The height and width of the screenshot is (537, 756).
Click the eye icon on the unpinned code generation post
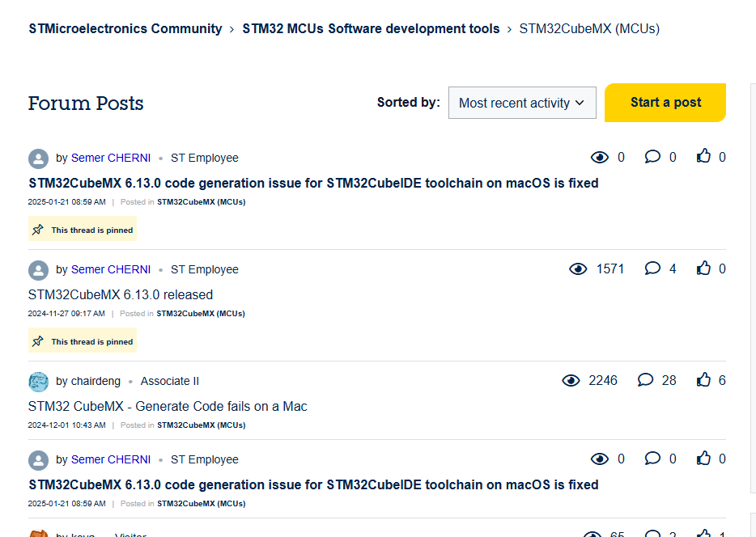(x=599, y=459)
